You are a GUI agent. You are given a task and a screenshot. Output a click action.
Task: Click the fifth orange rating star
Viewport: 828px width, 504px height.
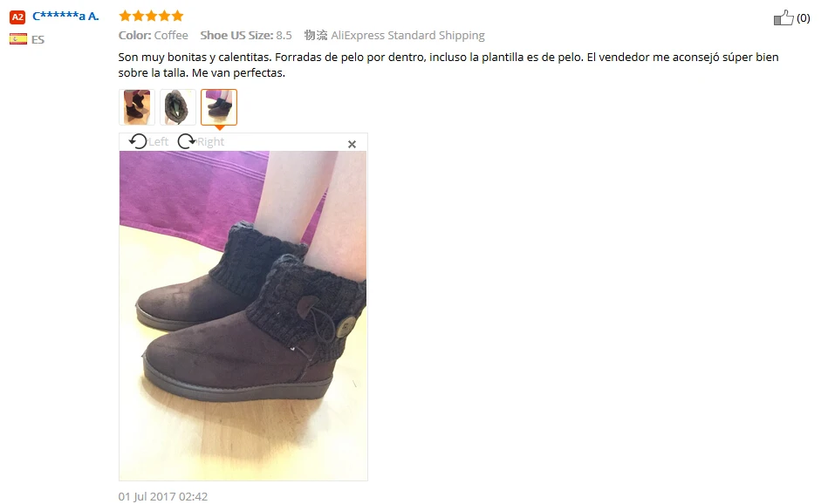click(177, 16)
